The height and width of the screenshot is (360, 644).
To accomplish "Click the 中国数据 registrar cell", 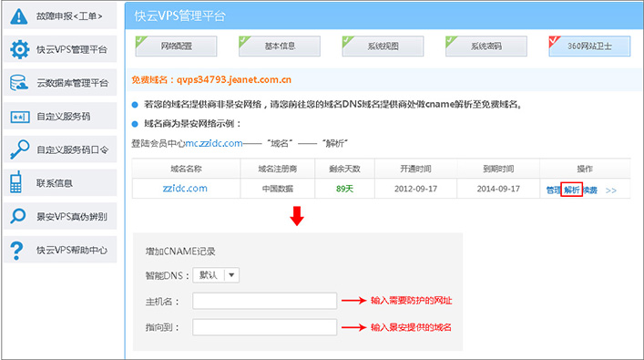I will click(278, 189).
